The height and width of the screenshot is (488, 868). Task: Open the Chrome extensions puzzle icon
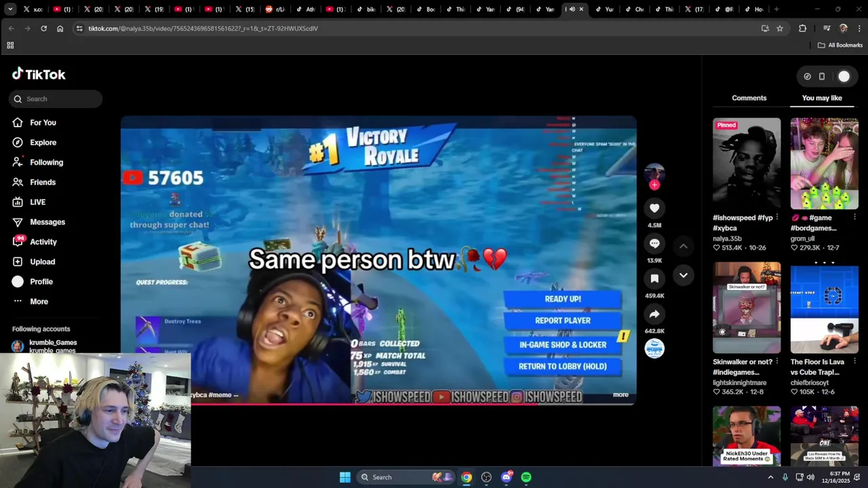click(x=803, y=28)
